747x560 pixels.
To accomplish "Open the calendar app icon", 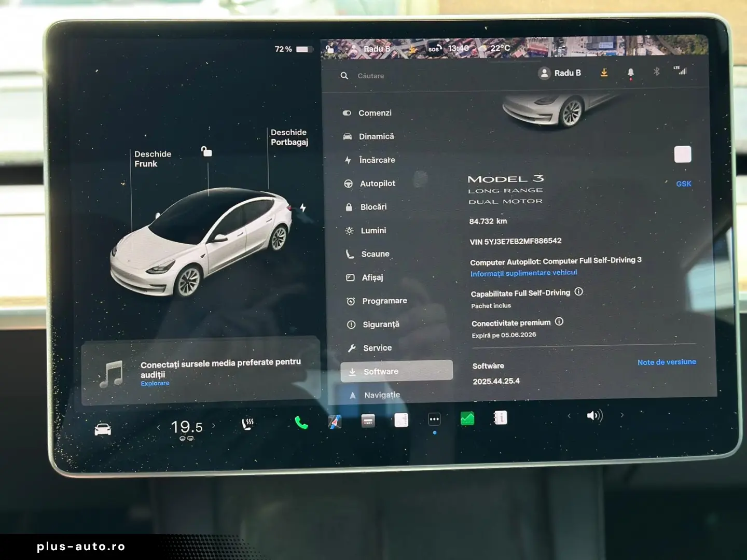I will [368, 421].
